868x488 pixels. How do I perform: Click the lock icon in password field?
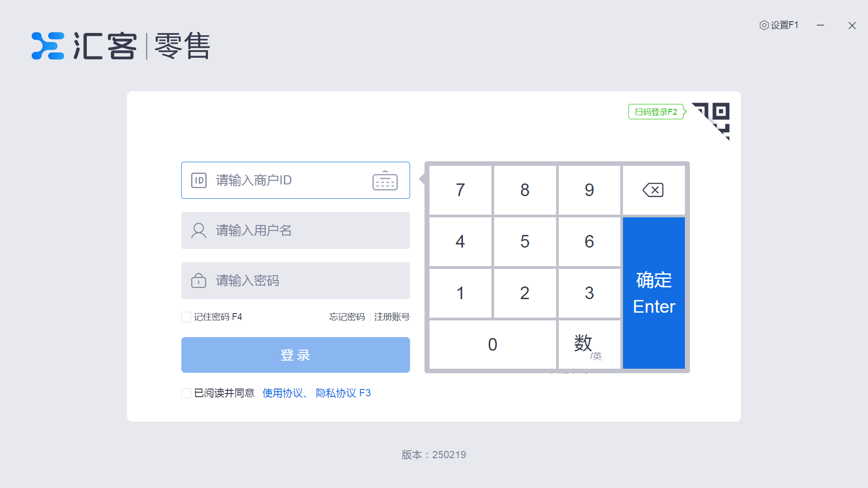point(199,281)
